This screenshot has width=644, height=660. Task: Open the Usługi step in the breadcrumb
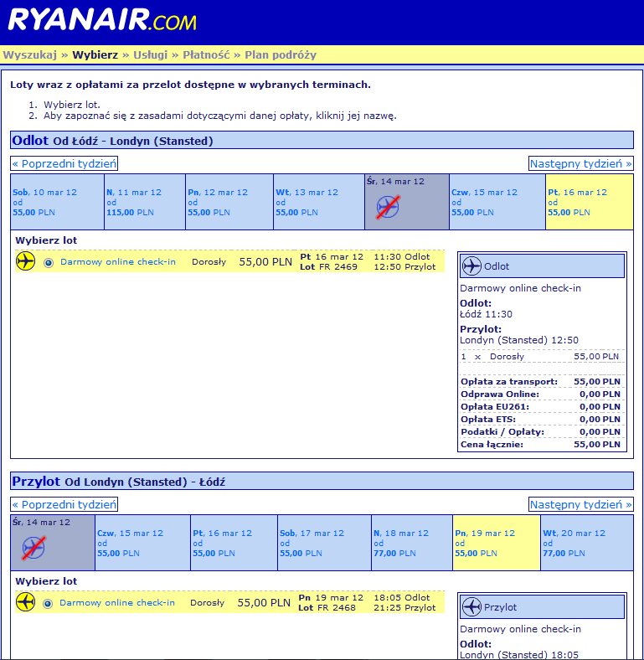tap(150, 54)
